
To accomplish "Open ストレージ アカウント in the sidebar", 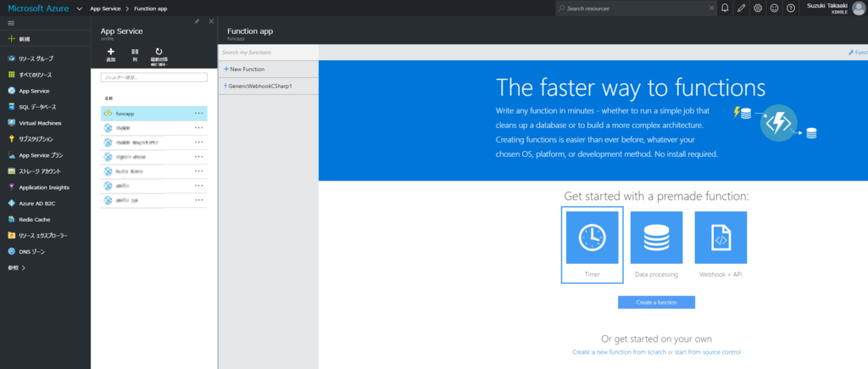I will tap(34, 171).
